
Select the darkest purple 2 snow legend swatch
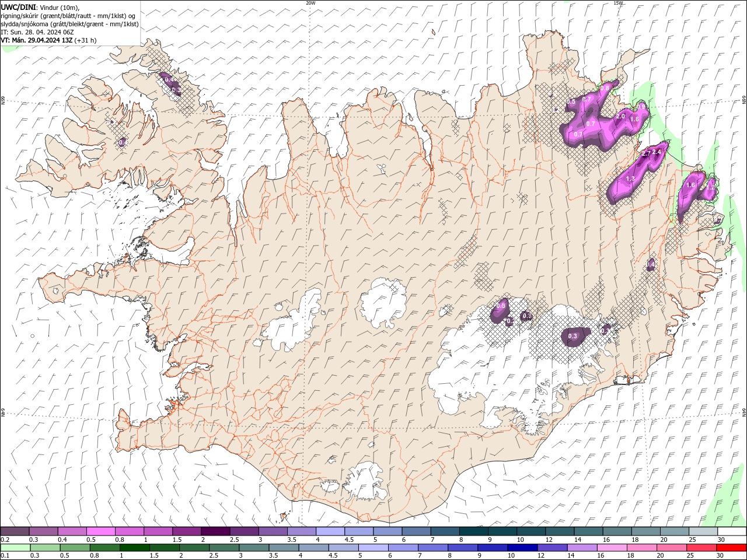(x=215, y=531)
